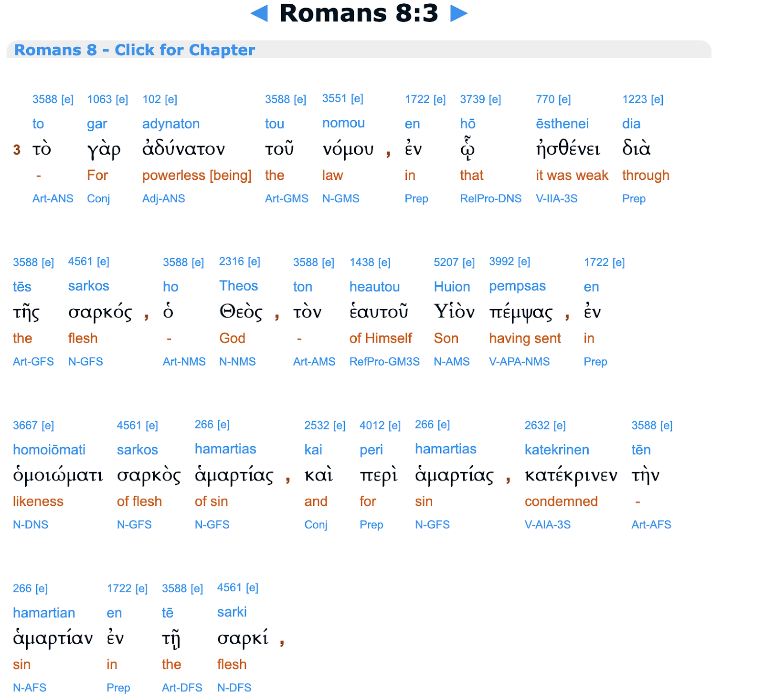Click the 'katekrinen' transliteration
This screenshot has height=700, width=764.
(557, 449)
